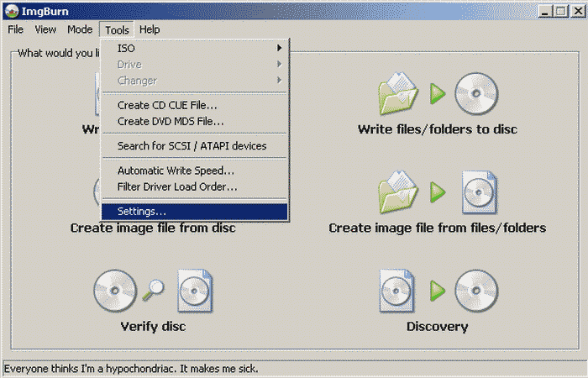Click the Create image file from files/folders icon
The image size is (588, 378).
(437, 192)
